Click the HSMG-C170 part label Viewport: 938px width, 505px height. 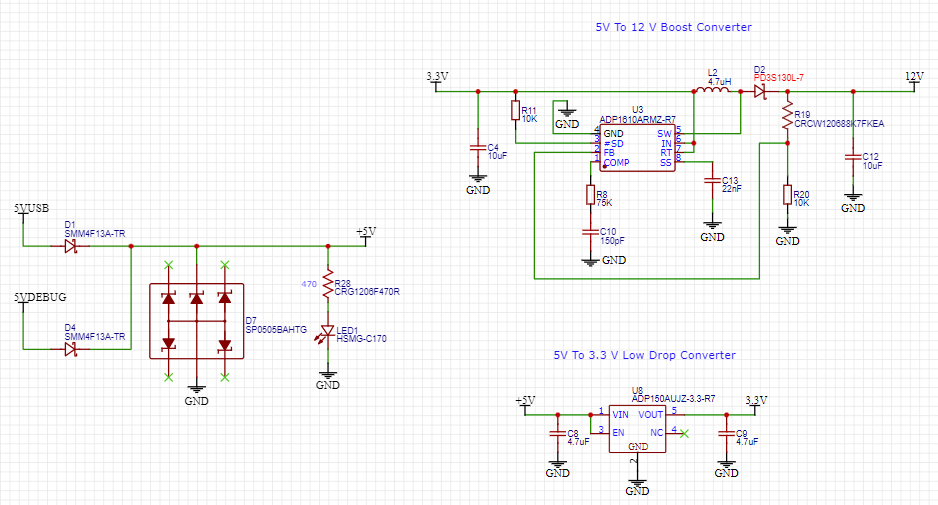pos(361,339)
